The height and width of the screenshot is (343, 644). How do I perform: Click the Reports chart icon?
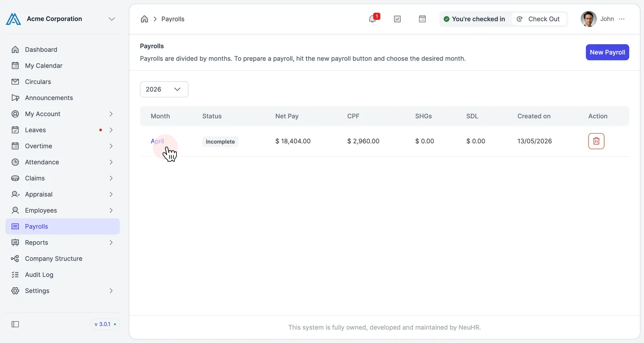coord(15,243)
